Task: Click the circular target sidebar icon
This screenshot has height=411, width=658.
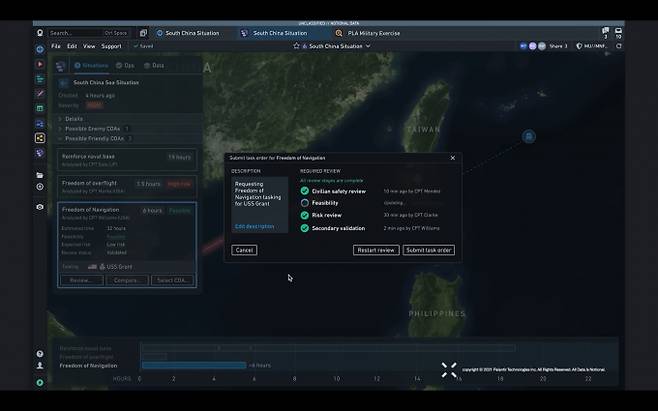Action: pos(40,187)
